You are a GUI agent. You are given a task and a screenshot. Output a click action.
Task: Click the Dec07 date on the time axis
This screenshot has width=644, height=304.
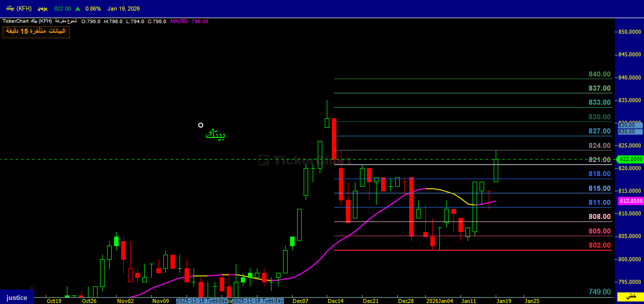[300, 300]
